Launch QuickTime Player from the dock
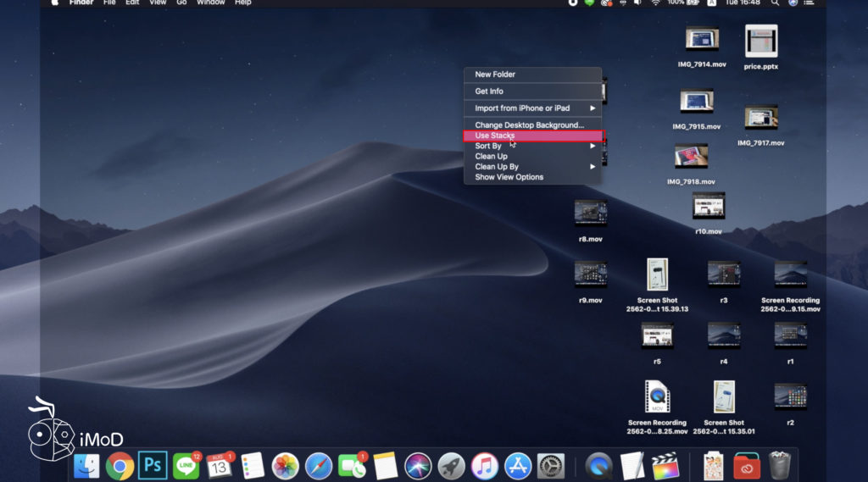Screen dimensions: 868x482 (599, 467)
